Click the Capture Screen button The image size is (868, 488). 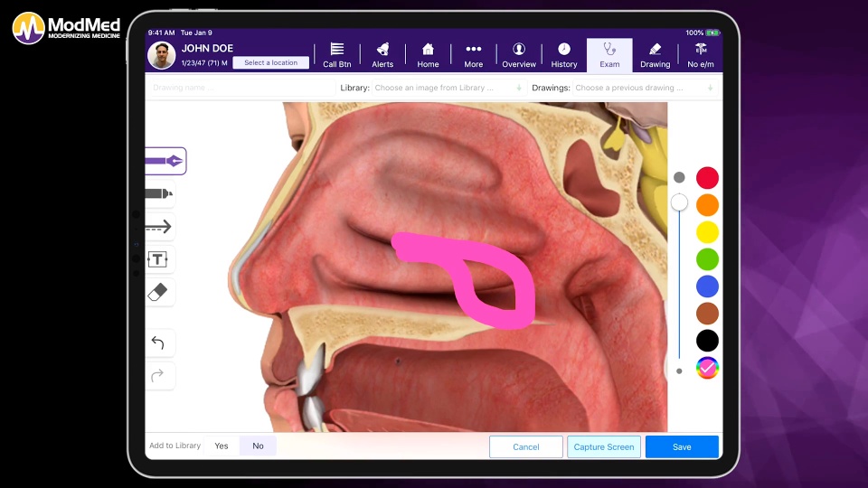coord(604,447)
